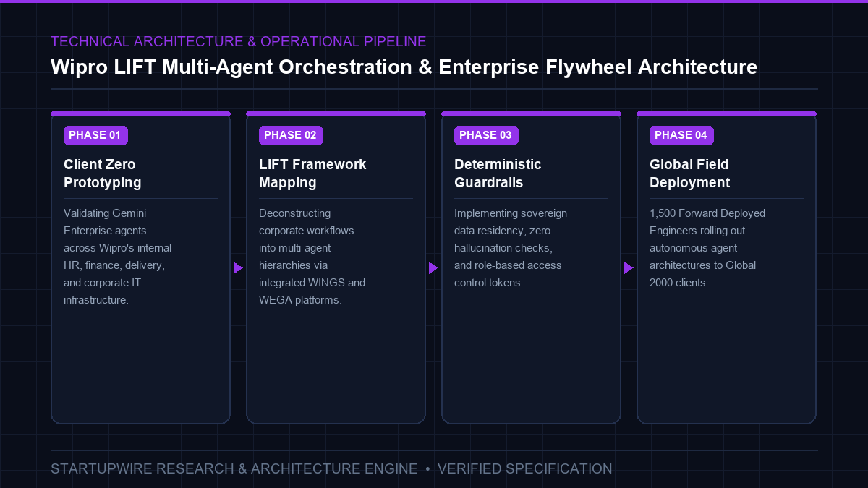The width and height of the screenshot is (868, 488).
Task: Click the PHASE 01 badge
Action: click(x=95, y=135)
